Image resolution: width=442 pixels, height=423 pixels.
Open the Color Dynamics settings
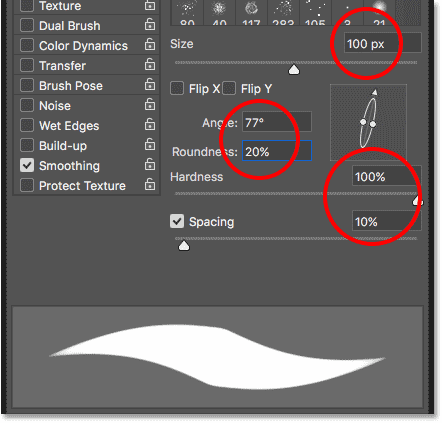pos(83,46)
